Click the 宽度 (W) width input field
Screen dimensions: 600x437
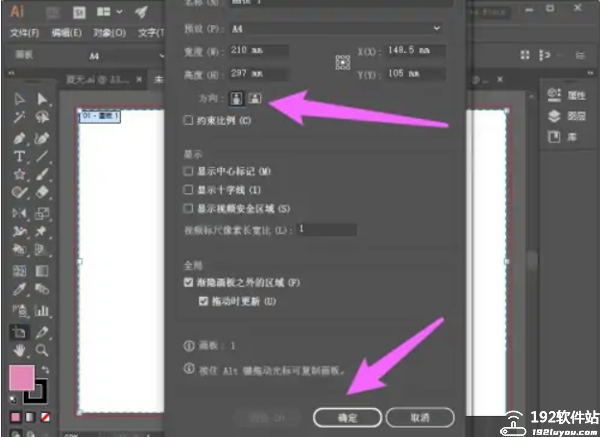point(259,50)
